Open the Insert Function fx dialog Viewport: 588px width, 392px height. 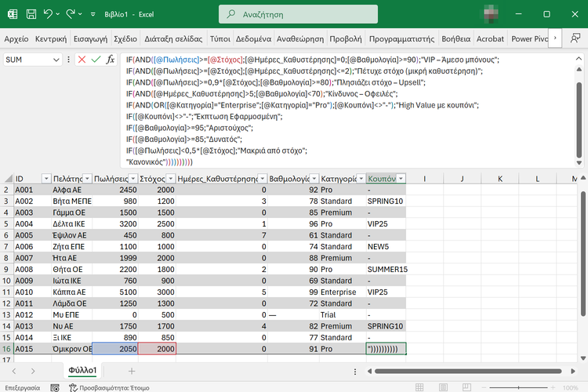pos(111,60)
